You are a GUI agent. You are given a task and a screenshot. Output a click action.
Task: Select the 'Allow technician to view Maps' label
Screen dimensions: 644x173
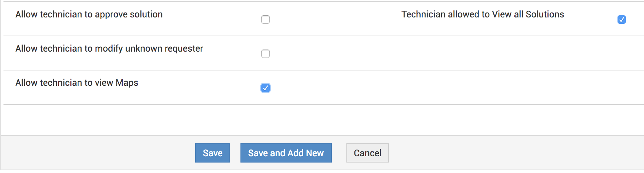77,83
